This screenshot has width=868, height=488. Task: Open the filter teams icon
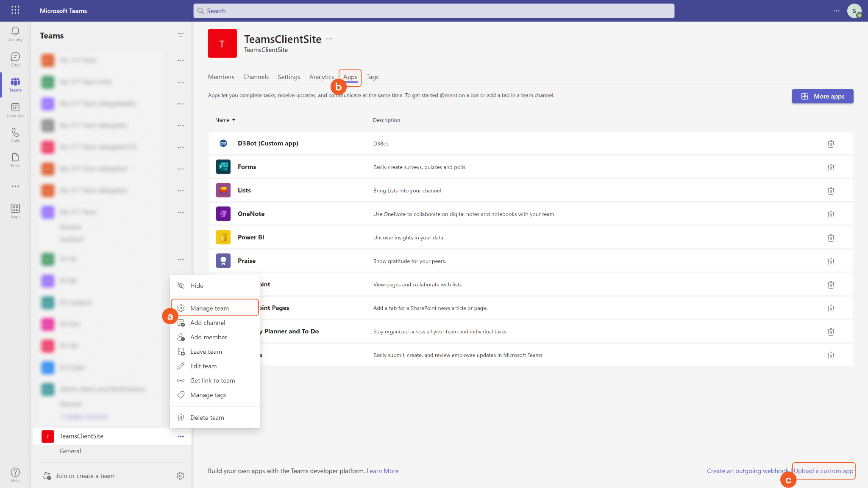pos(181,35)
